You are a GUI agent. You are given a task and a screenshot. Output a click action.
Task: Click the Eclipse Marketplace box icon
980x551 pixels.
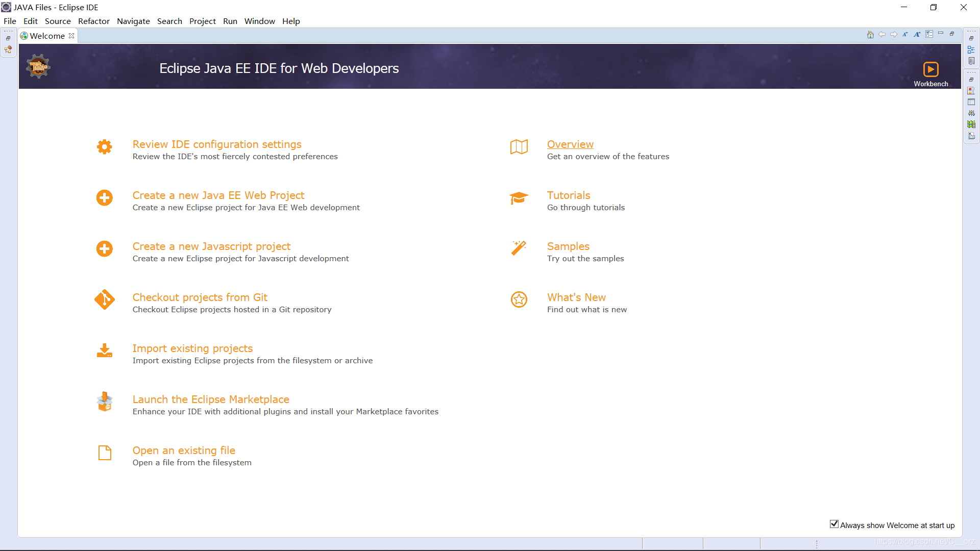(105, 402)
